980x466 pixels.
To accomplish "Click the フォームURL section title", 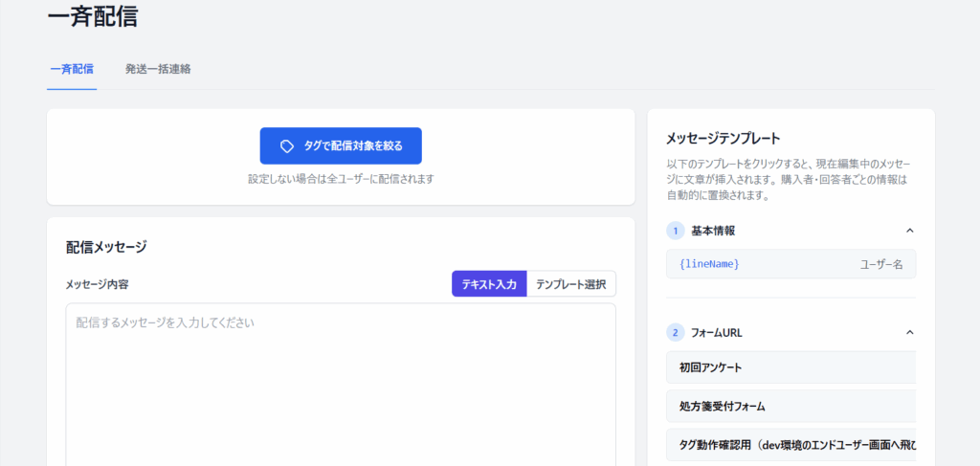I will tap(717, 333).
